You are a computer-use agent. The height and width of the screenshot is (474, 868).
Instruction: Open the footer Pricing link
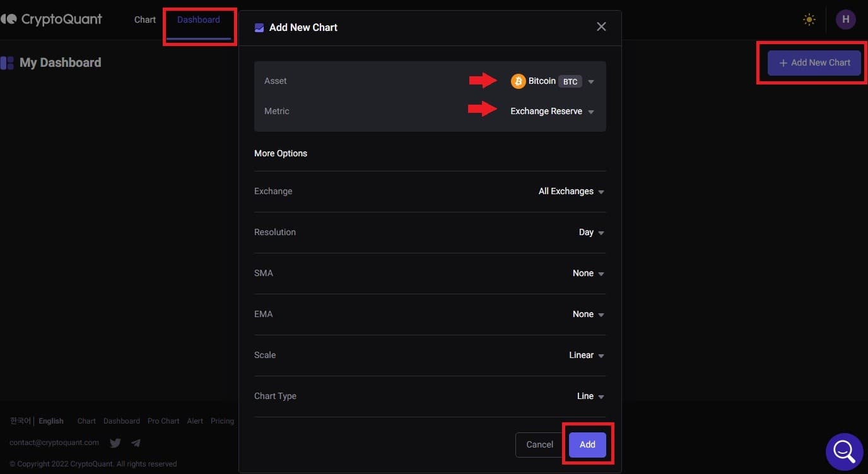(x=222, y=421)
